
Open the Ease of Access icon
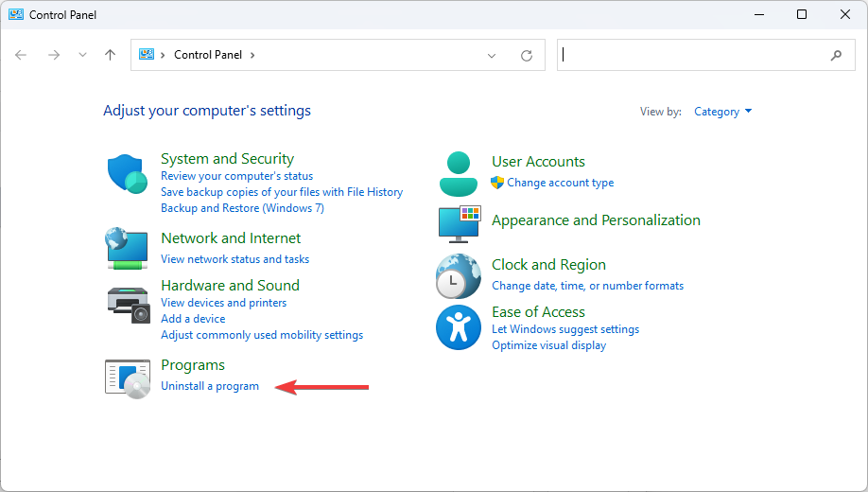[x=459, y=327]
